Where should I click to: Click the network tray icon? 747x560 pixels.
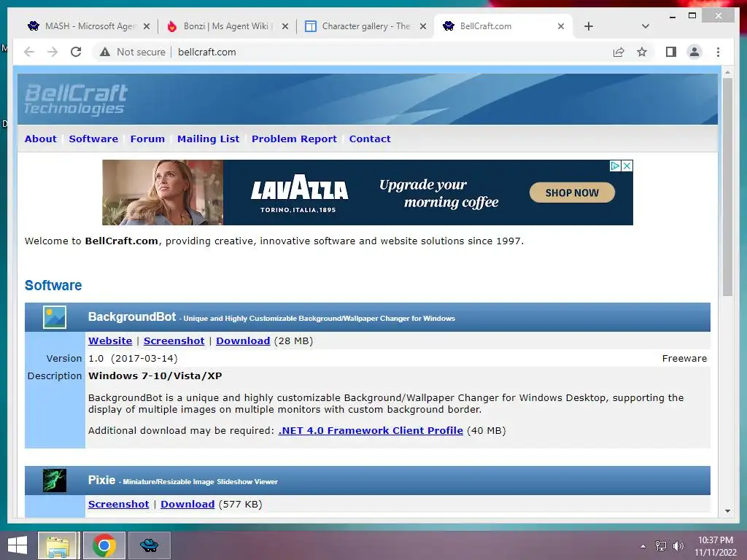point(660,546)
